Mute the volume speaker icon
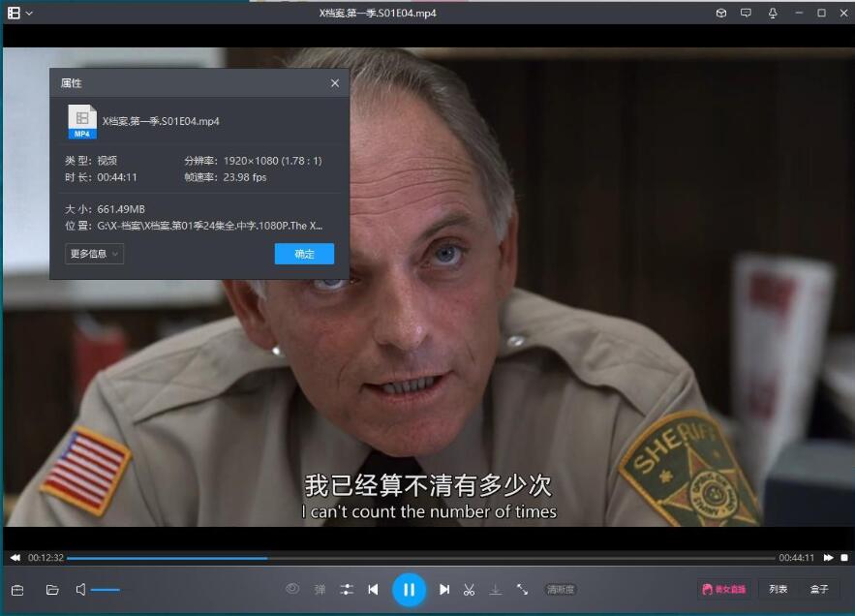The height and width of the screenshot is (616, 855). [81, 589]
